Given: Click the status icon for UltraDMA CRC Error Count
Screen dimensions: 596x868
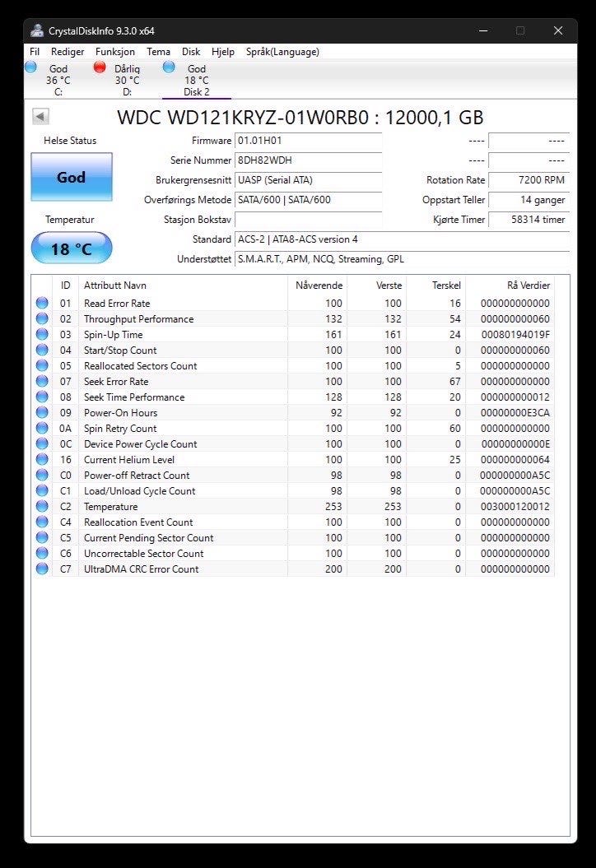Looking at the screenshot, I should tap(42, 569).
